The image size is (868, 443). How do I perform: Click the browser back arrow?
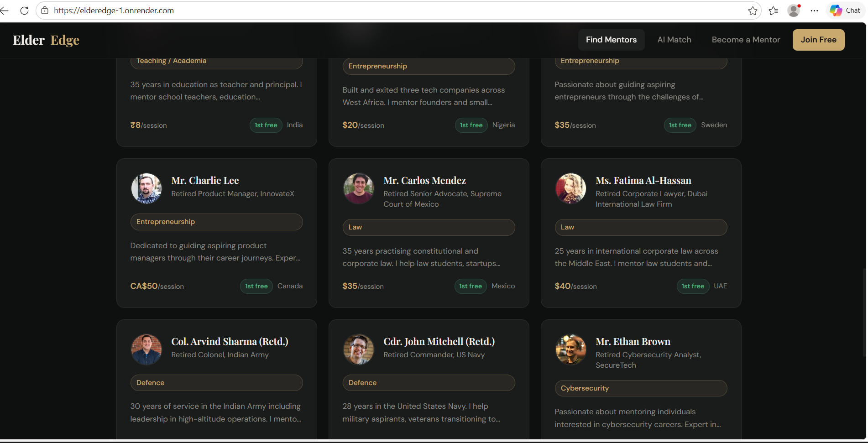[5, 10]
